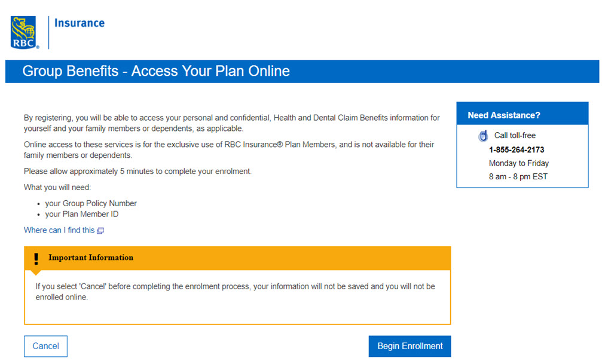The width and height of the screenshot is (602, 364).
Task: Click the 'your Group Policy Number' bullet item
Action: click(x=91, y=203)
